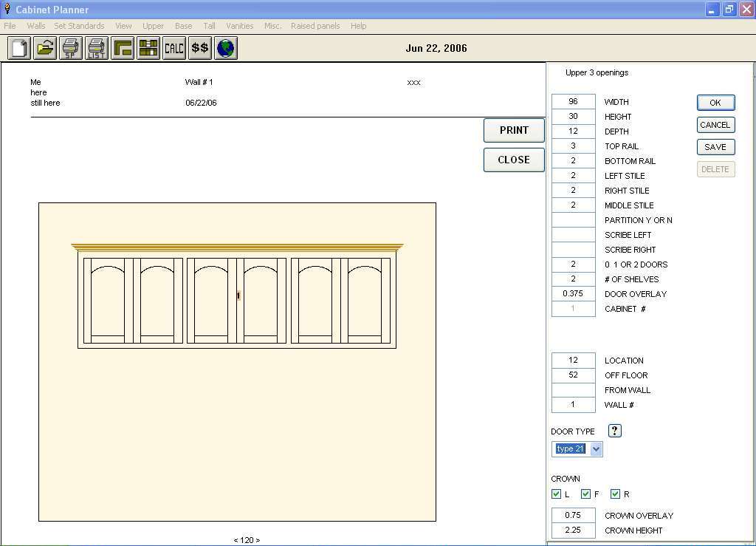Click the '< 120 >' wall width label
This screenshot has width=756, height=546.
247,540
